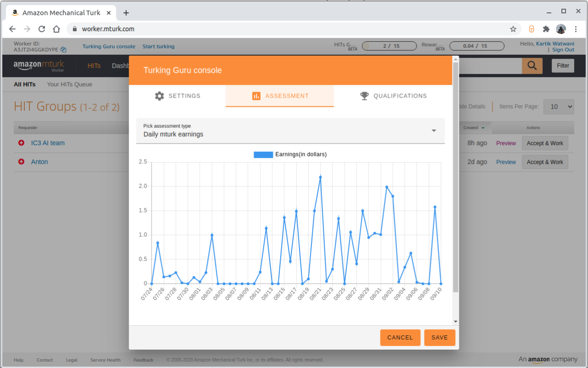Accept & Work on Anton HIT

tap(545, 162)
